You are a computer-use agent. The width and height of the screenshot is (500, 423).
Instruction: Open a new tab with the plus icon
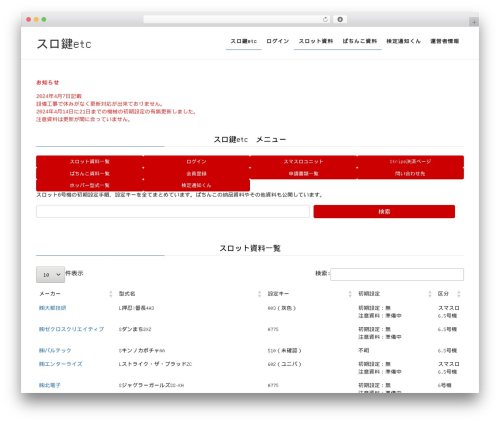click(474, 22)
